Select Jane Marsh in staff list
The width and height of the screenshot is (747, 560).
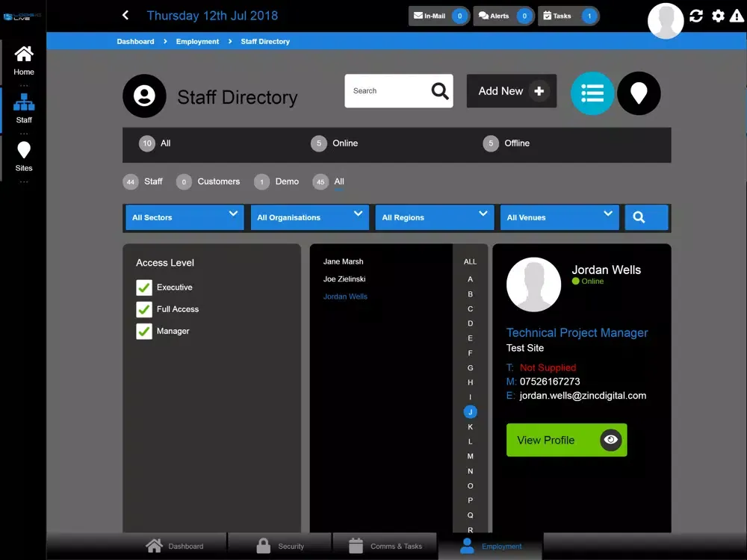tap(343, 261)
